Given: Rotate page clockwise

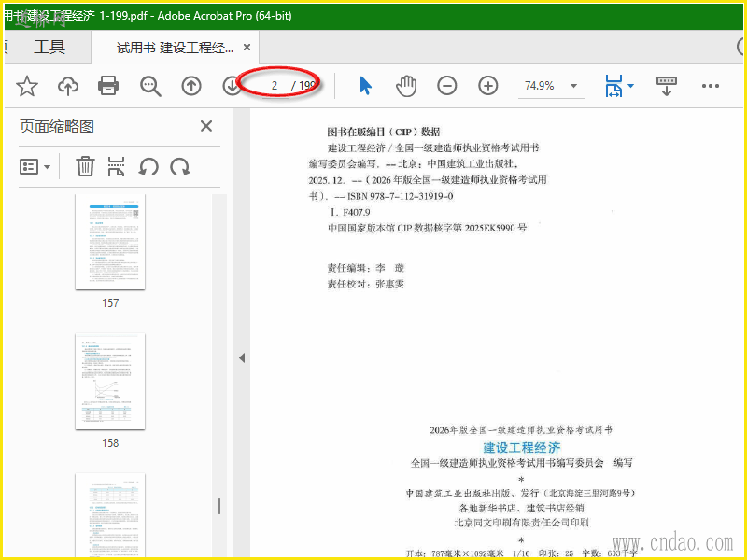Looking at the screenshot, I should click(x=180, y=167).
